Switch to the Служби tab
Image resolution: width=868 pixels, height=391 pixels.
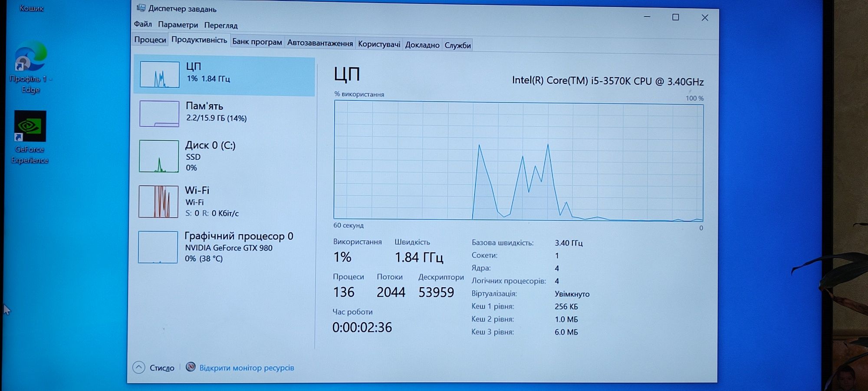click(457, 45)
